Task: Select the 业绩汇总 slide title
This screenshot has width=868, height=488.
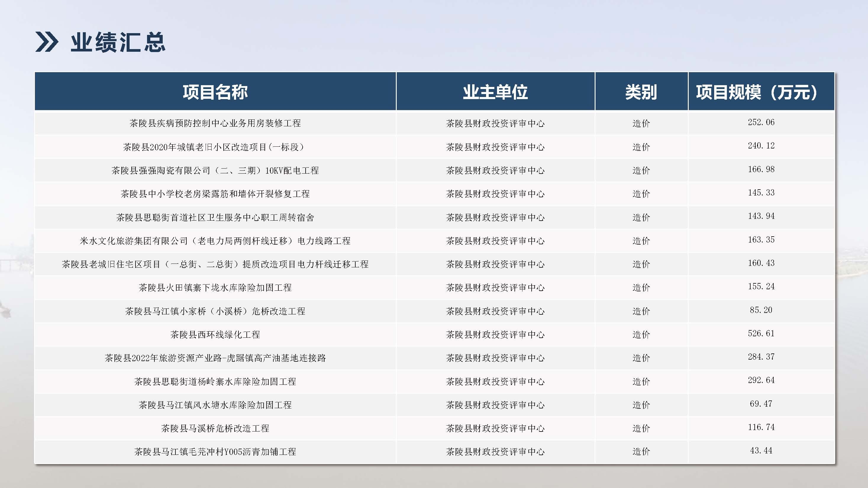Action: [x=118, y=42]
